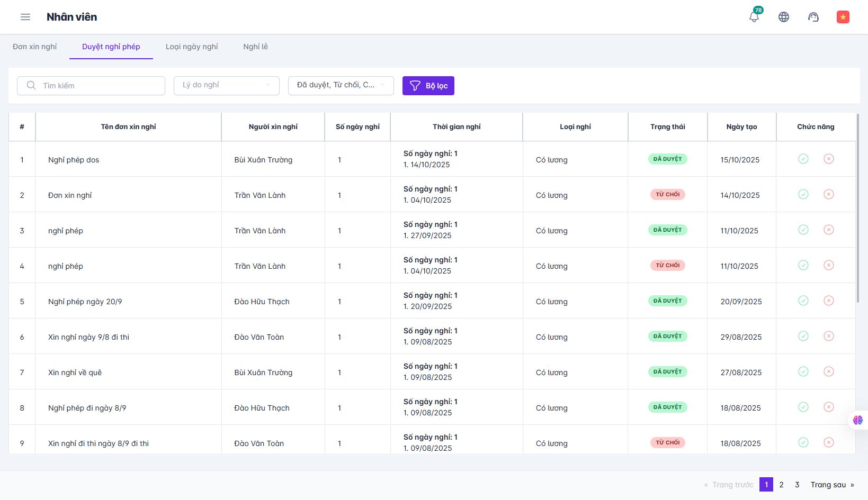Go to page 2 of results
Image resolution: width=868 pixels, height=500 pixels.
coord(781,485)
